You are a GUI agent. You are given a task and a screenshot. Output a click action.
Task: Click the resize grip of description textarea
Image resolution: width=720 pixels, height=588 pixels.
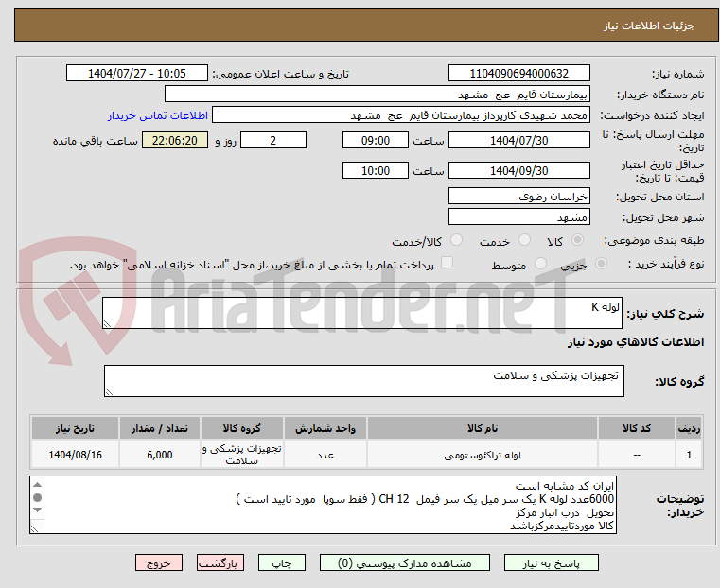(107, 324)
